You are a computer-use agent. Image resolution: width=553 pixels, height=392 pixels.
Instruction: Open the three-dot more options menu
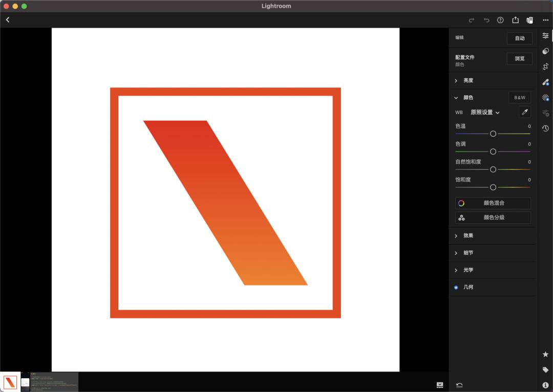(545, 20)
